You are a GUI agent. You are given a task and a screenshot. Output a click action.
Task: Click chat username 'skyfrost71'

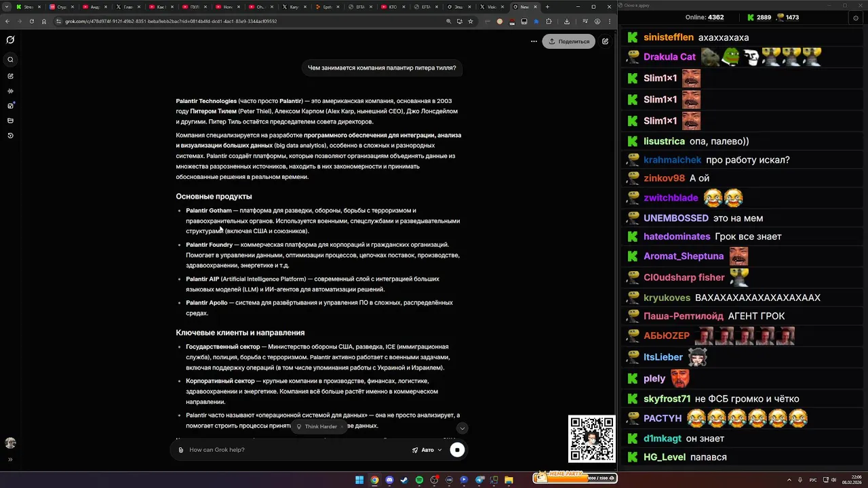667,399
